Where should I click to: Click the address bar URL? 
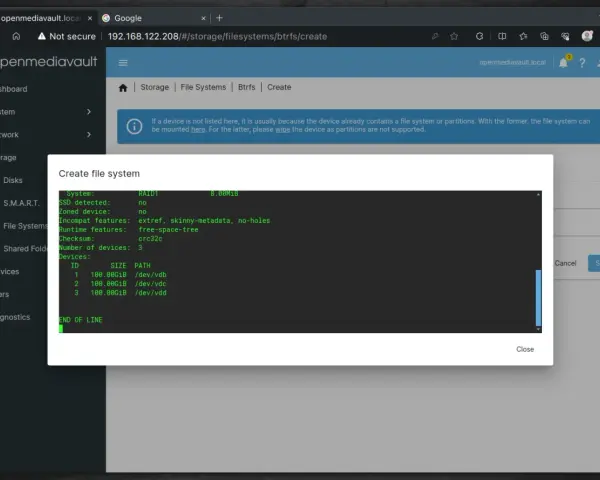pos(217,36)
